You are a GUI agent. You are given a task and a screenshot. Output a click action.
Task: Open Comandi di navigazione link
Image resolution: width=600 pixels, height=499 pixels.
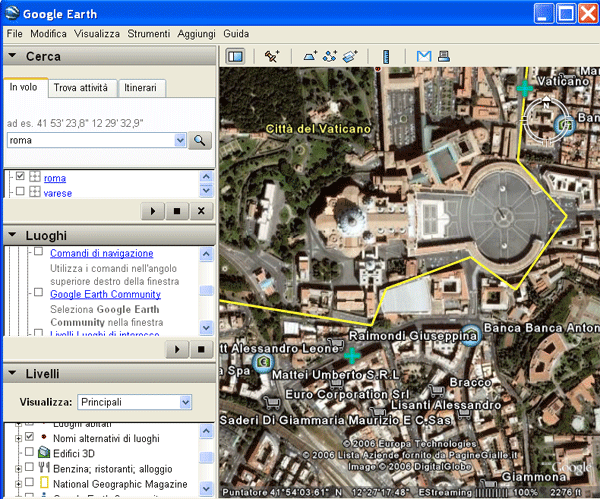pos(101,253)
